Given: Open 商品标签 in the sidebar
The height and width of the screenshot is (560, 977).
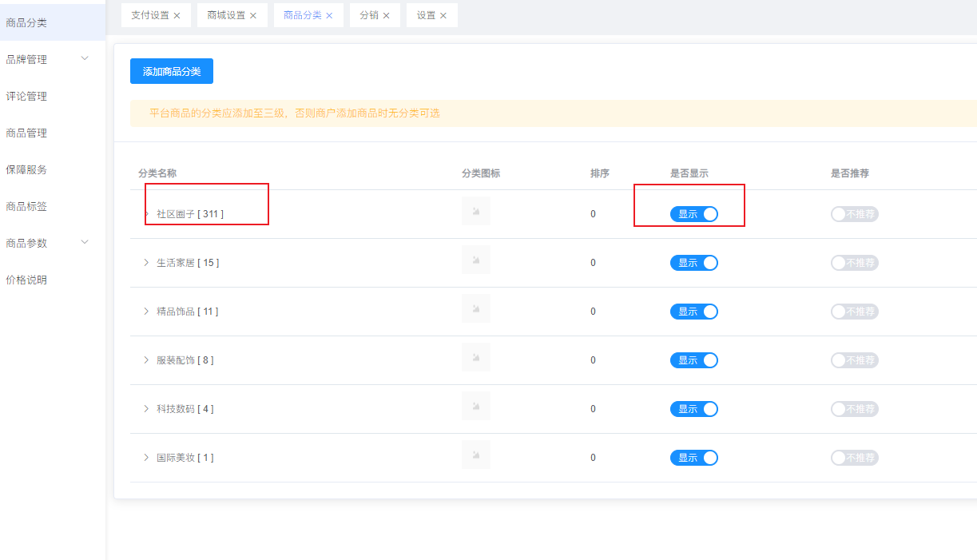Looking at the screenshot, I should click(53, 206).
